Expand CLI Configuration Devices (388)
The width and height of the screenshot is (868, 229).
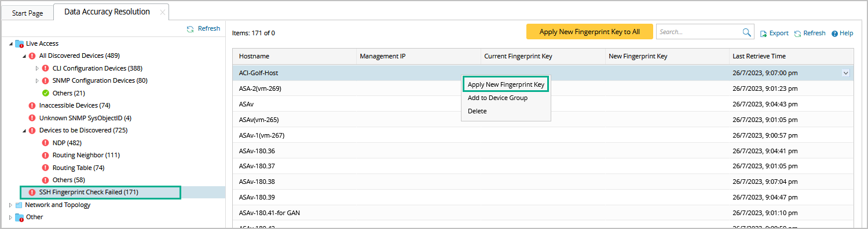(38, 68)
